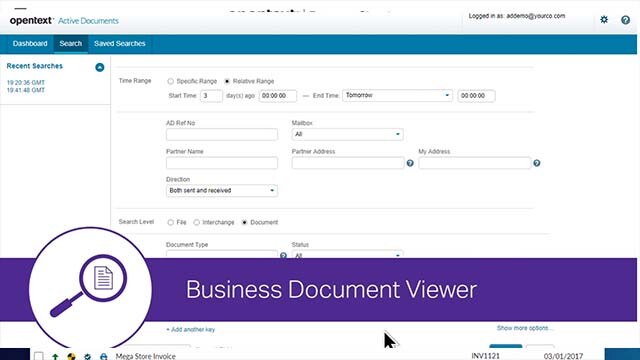Select the Relative Range radio button
Viewport: 640px width, 360px height.
pyautogui.click(x=227, y=81)
